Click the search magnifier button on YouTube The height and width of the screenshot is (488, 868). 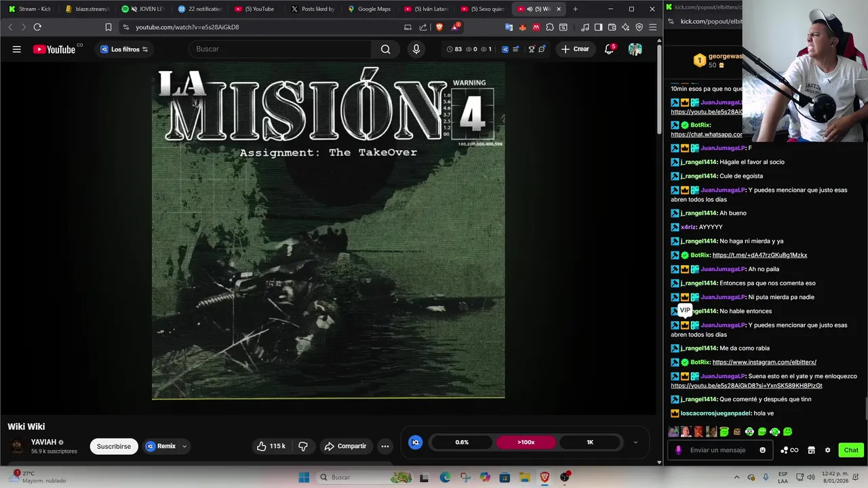(385, 49)
